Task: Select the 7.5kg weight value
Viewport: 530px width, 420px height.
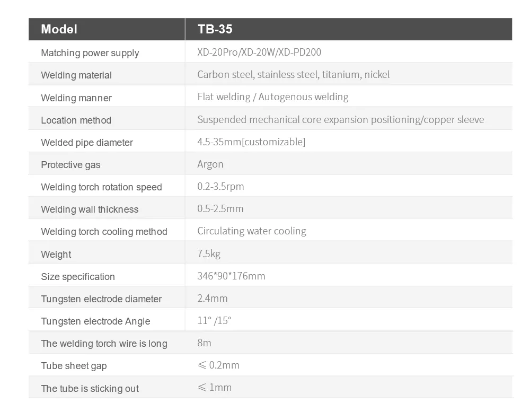Action: pos(209,253)
